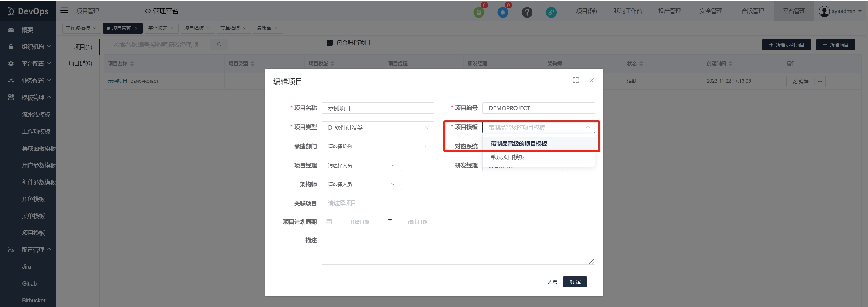Open the three-dot more actions button
Screen dimensions: 868x307
pyautogui.click(x=820, y=82)
